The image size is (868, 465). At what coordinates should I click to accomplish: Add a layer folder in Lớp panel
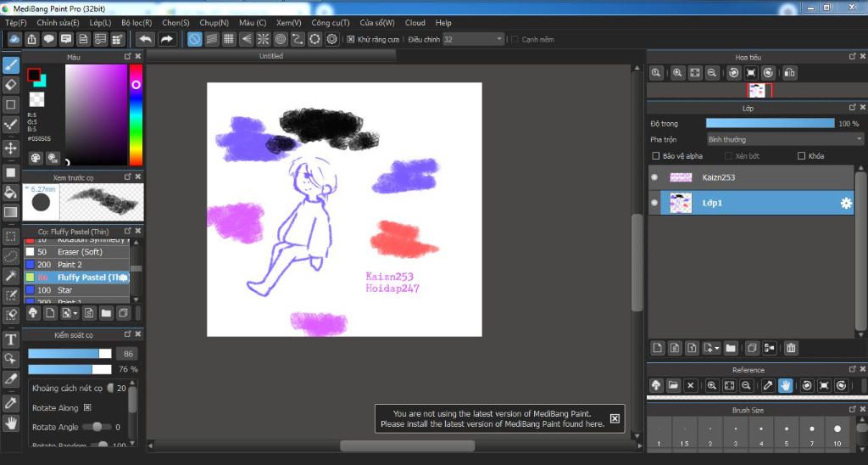[x=731, y=348]
